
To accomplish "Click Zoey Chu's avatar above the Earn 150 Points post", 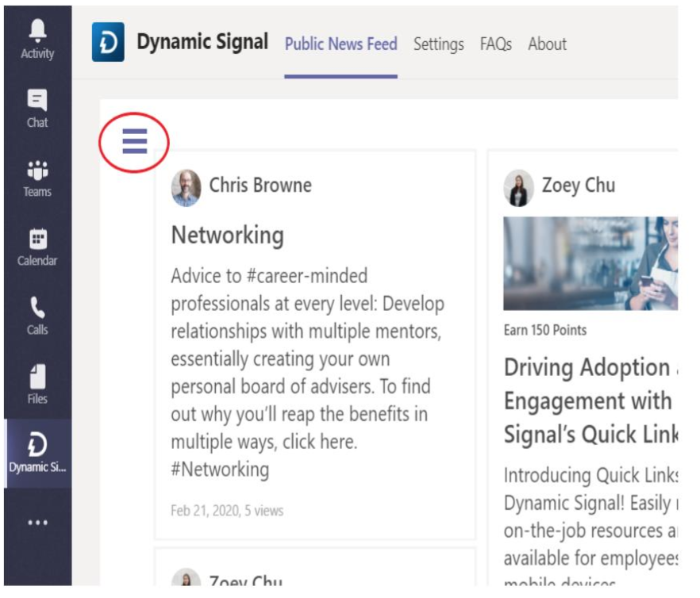I will [518, 188].
